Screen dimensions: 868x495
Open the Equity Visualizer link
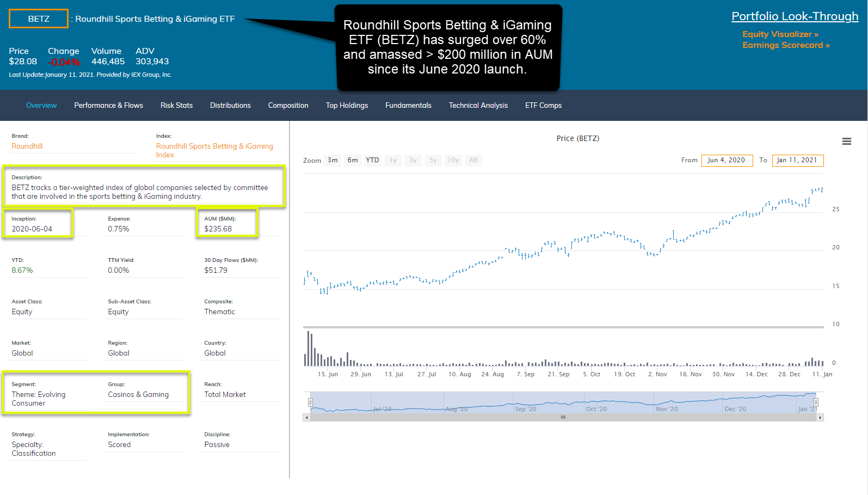pos(780,34)
